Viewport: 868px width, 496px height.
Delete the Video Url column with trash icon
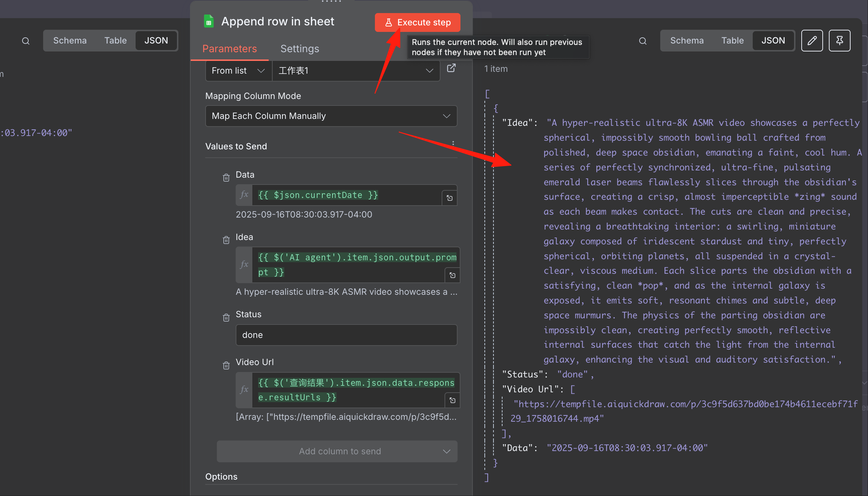pos(226,365)
